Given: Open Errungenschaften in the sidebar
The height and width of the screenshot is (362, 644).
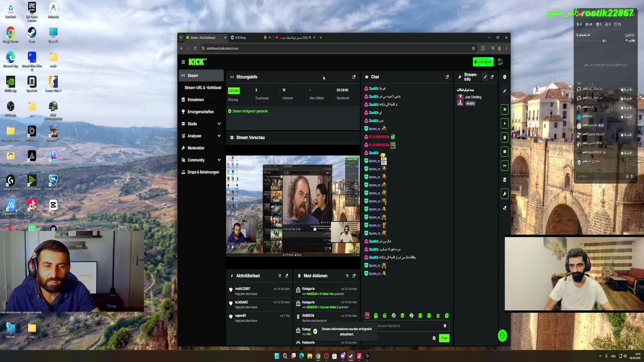Looking at the screenshot, I should (202, 112).
